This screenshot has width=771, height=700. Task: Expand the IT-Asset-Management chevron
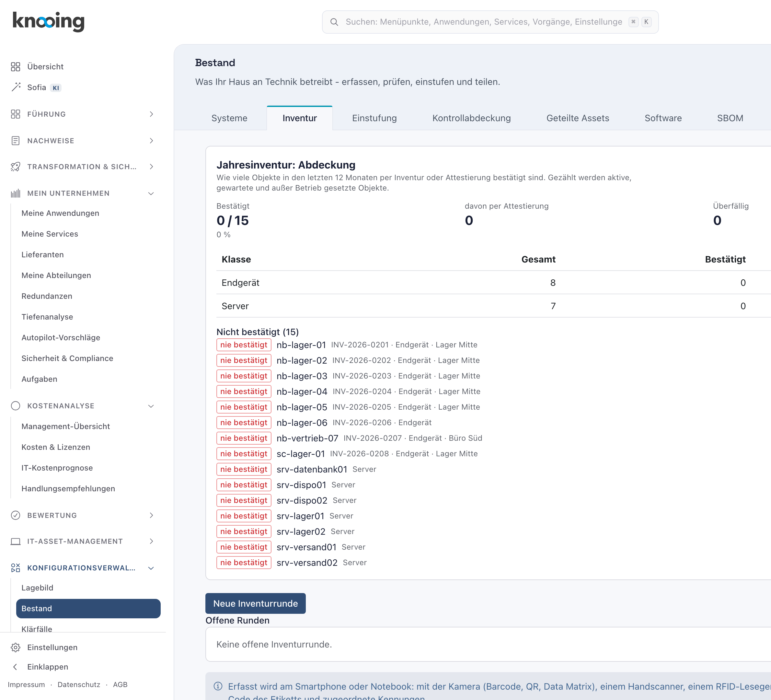click(152, 541)
